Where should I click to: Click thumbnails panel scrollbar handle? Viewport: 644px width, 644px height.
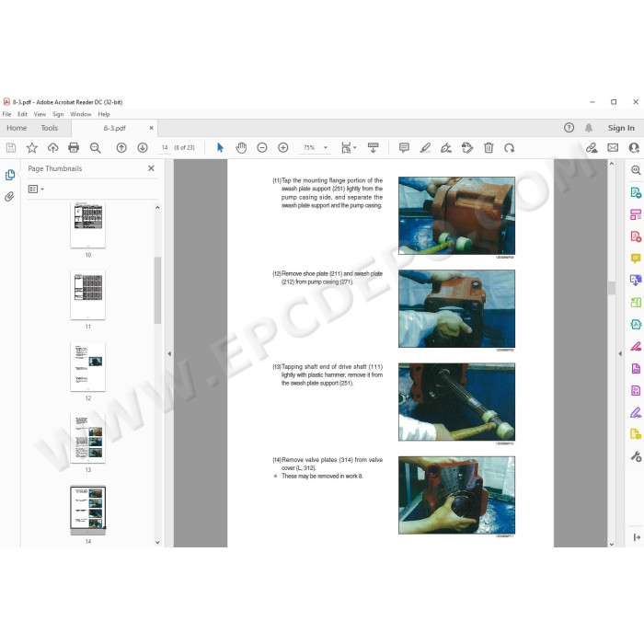[157, 290]
